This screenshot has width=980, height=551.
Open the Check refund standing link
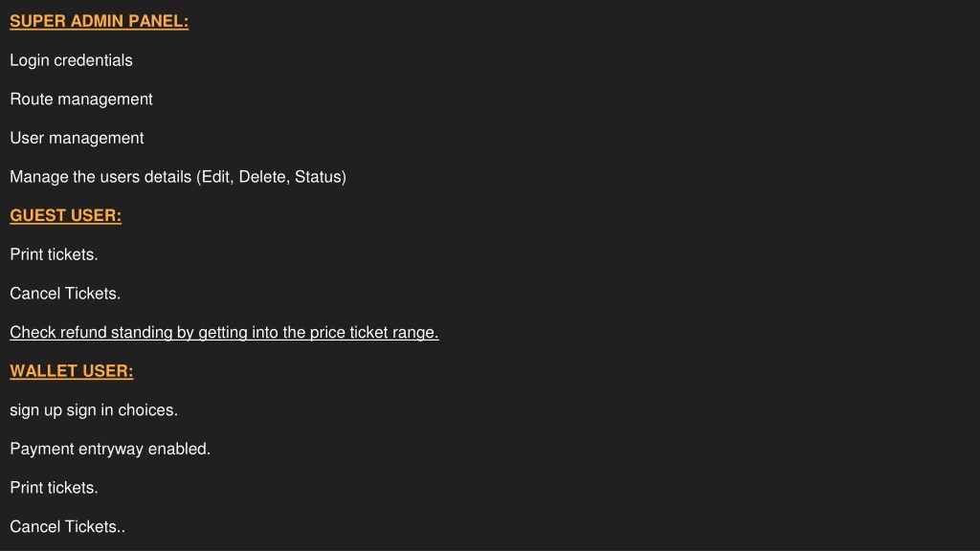click(224, 332)
